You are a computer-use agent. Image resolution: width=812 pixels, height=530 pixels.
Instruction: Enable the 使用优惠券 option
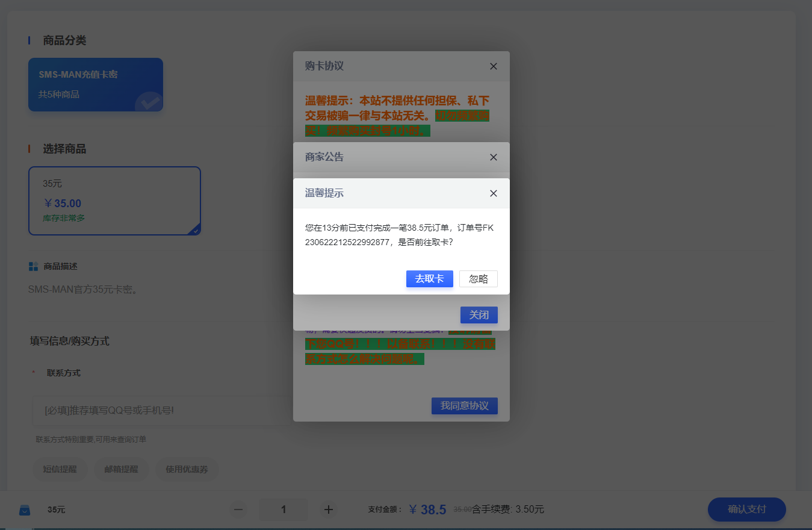tap(187, 469)
